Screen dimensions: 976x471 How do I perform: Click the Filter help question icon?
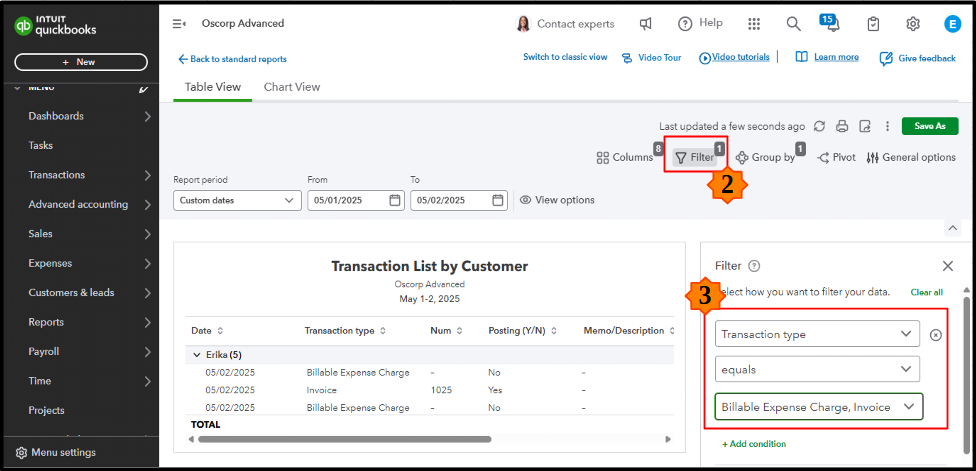(x=754, y=266)
